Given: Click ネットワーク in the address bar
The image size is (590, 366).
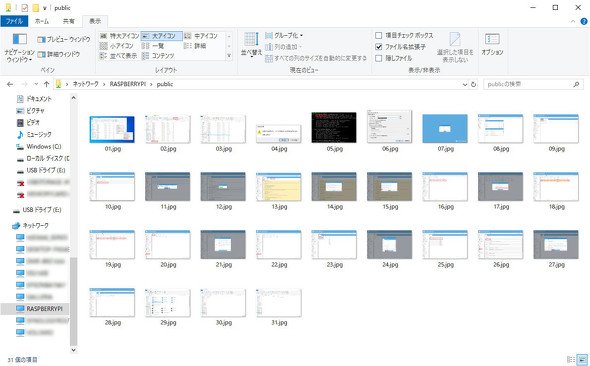Looking at the screenshot, I should [x=85, y=84].
